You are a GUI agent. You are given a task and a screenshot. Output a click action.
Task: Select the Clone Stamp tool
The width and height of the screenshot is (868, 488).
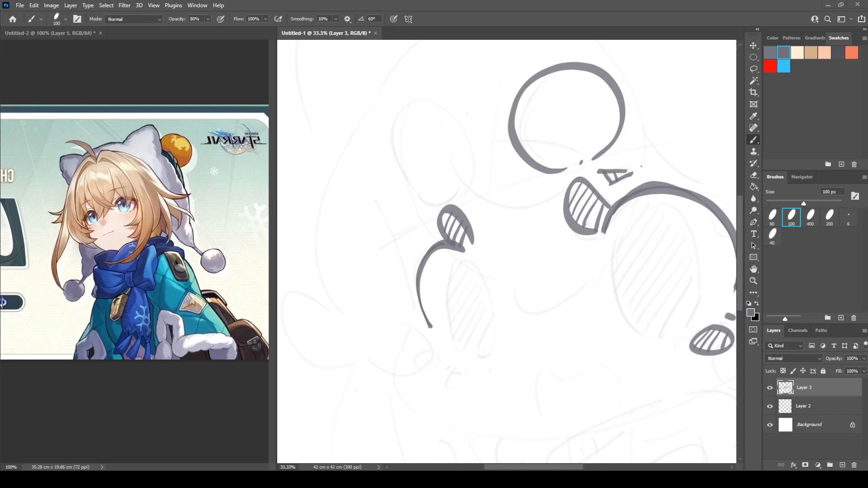753,151
